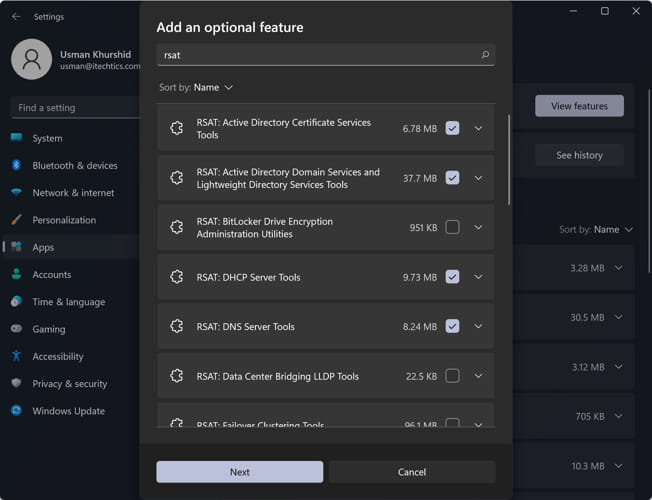Click the gear icon for Domain Services Tools
Image resolution: width=652 pixels, height=500 pixels.
(x=177, y=178)
